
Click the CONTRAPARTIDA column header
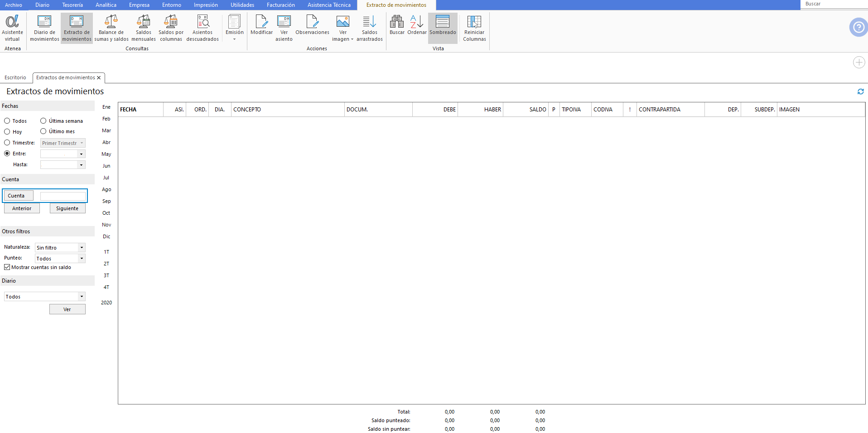click(670, 110)
